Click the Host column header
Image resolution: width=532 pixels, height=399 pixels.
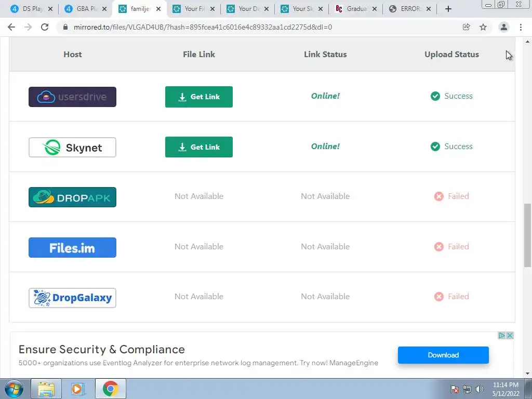[x=73, y=54]
